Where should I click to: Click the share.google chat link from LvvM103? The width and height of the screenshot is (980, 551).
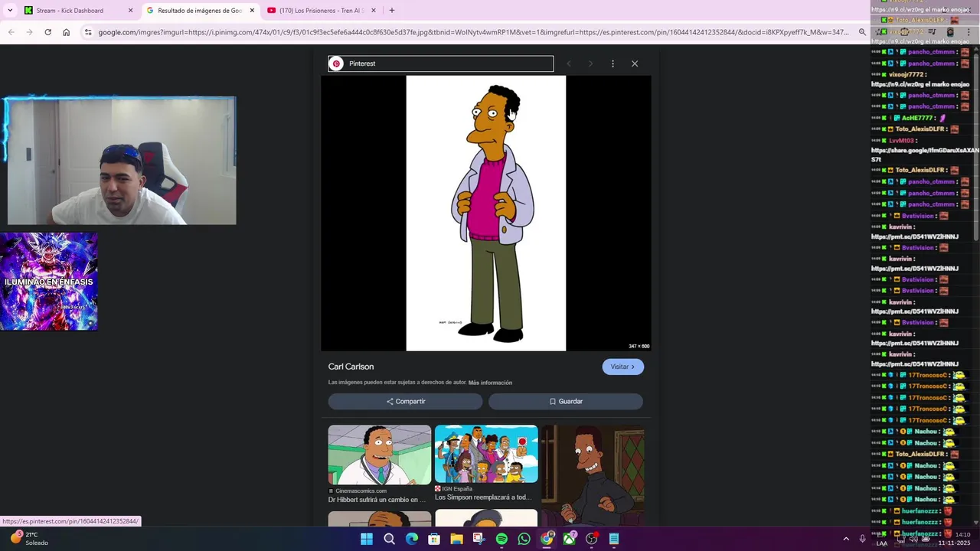tap(925, 155)
